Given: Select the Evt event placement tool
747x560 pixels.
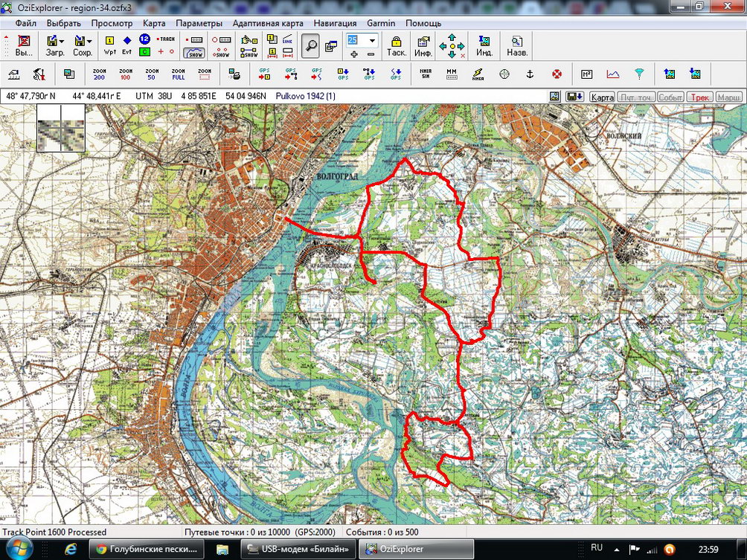Looking at the screenshot, I should tap(127, 46).
